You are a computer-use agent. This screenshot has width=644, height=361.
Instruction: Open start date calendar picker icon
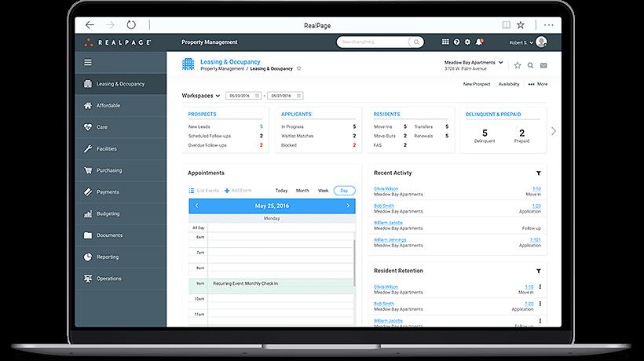[x=257, y=96]
